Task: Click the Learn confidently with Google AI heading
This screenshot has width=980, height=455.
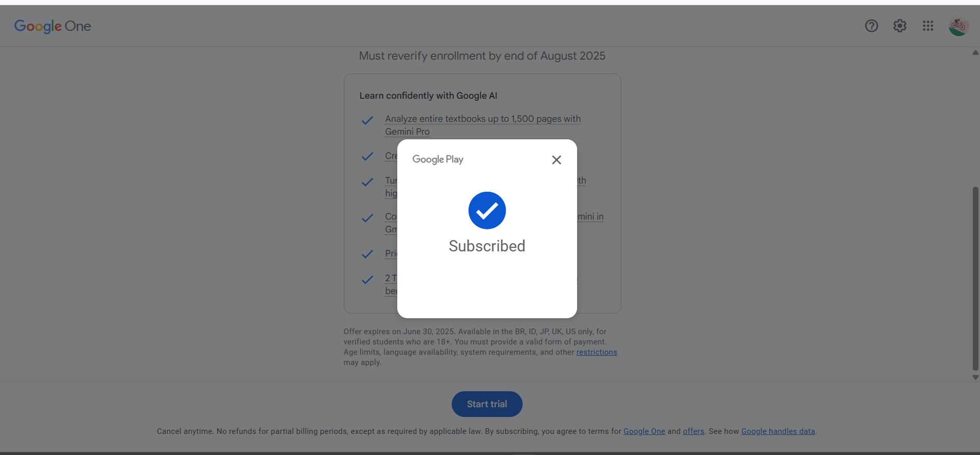Action: [428, 96]
